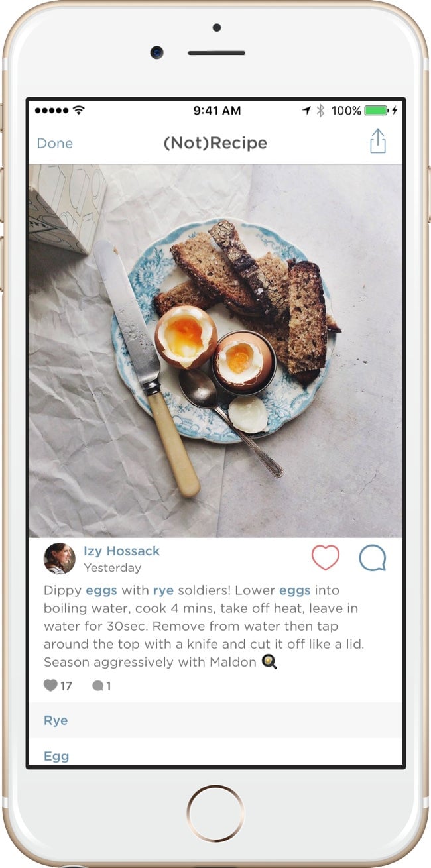This screenshot has width=431, height=868.
Task: Open the Izy Hossack name link
Action: (121, 551)
